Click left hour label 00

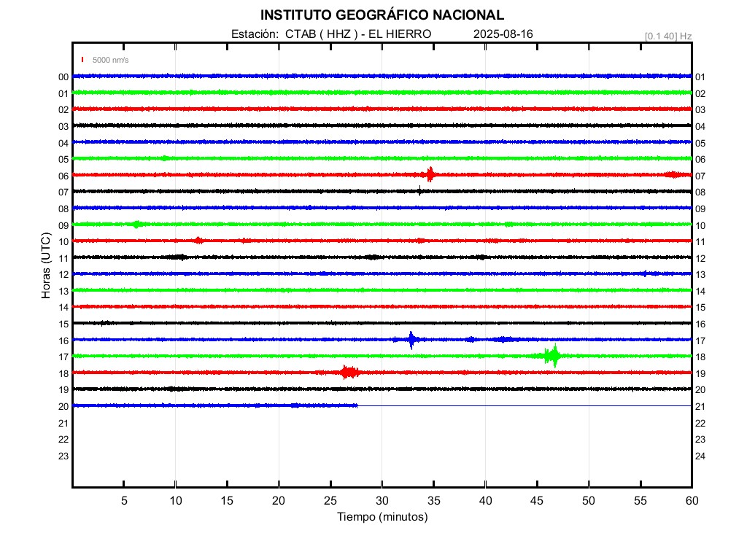coord(63,77)
